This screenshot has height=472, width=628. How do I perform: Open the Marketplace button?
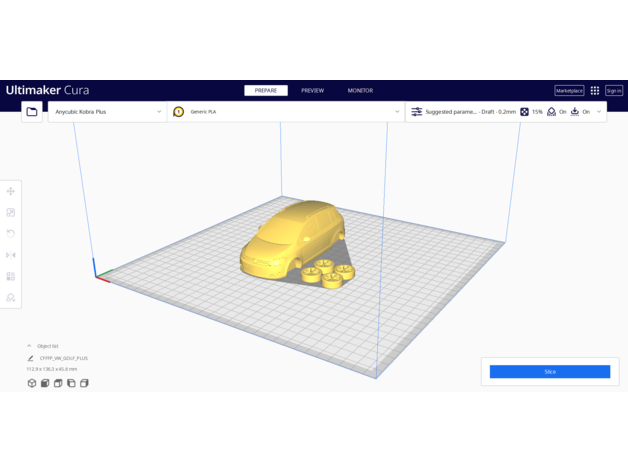569,91
